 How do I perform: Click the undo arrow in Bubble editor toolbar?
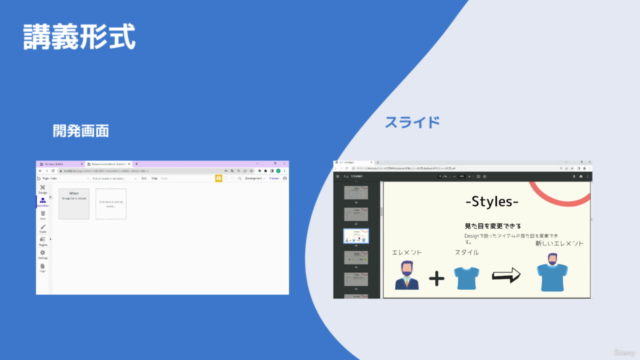coord(226,178)
